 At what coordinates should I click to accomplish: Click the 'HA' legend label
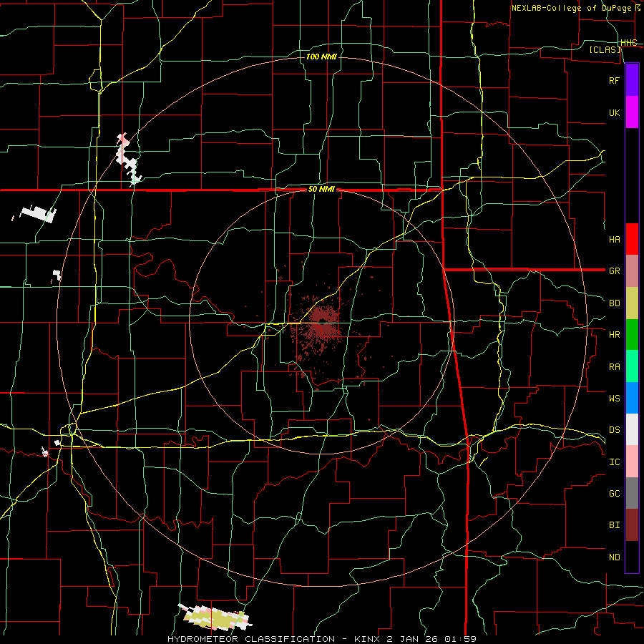pyautogui.click(x=614, y=239)
